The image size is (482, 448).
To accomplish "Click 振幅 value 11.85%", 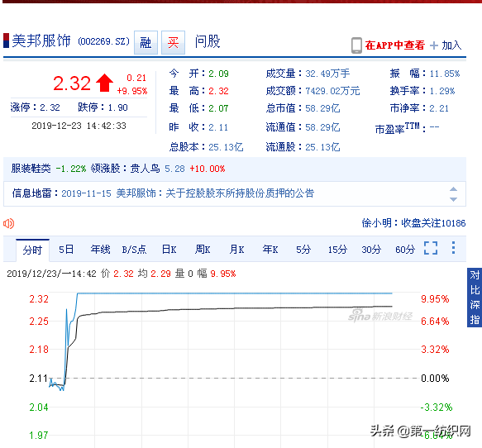I will point(445,74).
